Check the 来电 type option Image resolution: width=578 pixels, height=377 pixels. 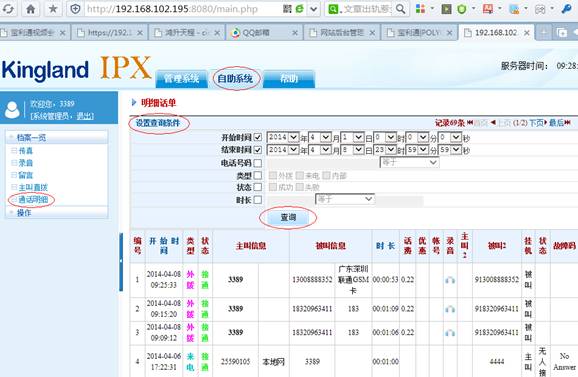tap(300, 175)
